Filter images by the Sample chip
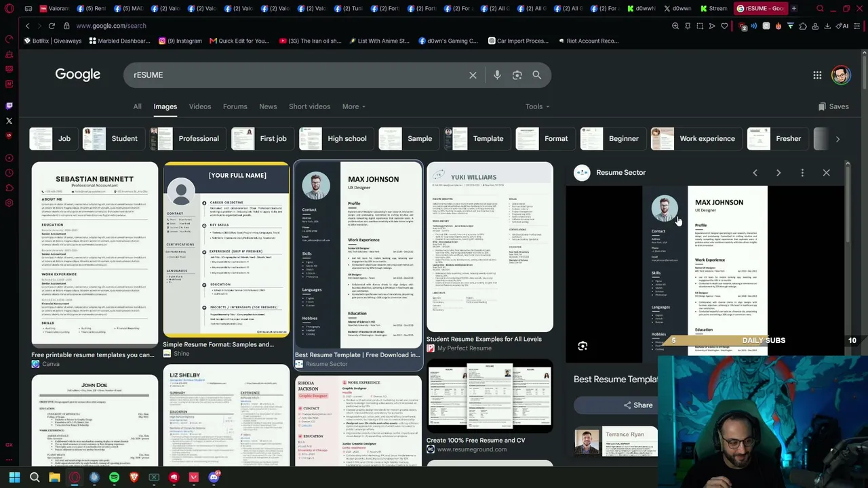Image resolution: width=868 pixels, height=488 pixels. point(408,139)
